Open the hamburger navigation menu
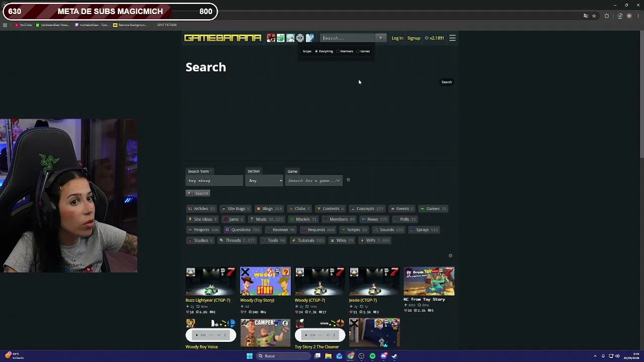Viewport: 644px width, 362px height. (452, 38)
